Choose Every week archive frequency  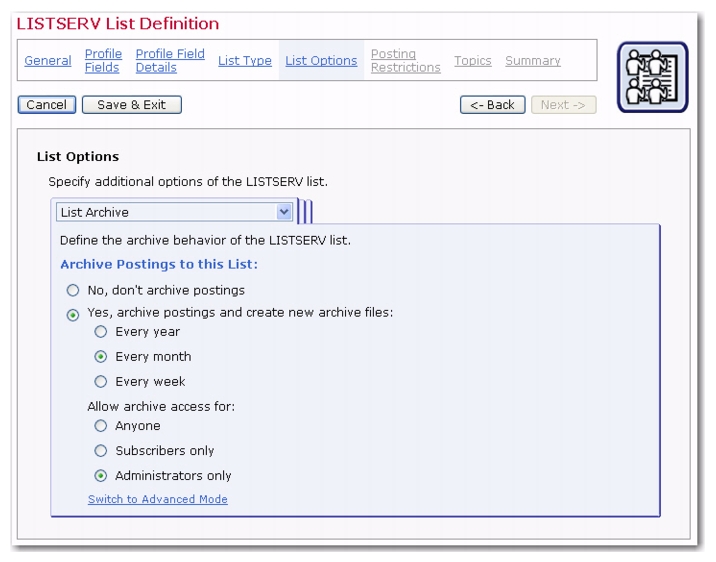100,382
